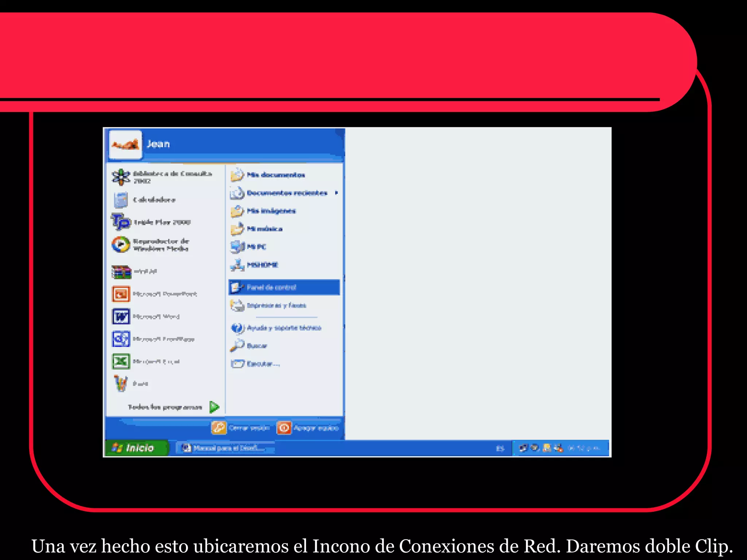This screenshot has height=560, width=747.
Task: Launch the Calculadora icon
Action: tap(121, 200)
